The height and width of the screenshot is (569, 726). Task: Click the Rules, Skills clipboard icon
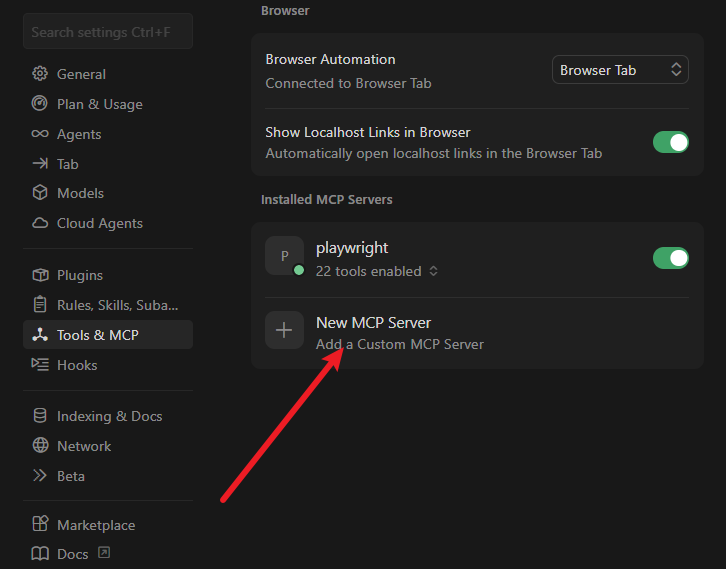point(40,304)
